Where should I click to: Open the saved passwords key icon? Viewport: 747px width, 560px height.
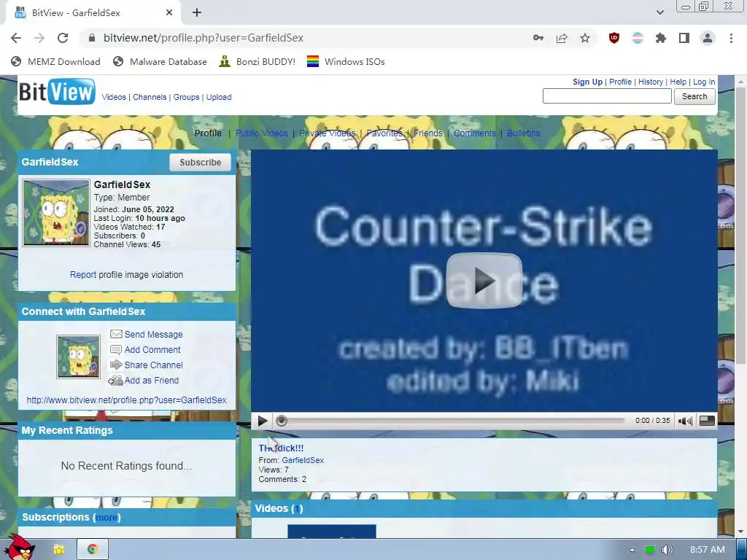[x=538, y=38]
